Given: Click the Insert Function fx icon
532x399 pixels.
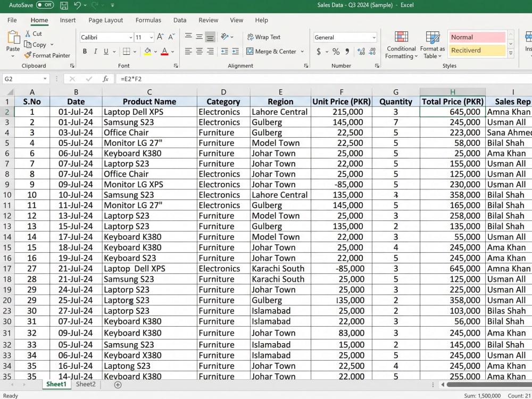Looking at the screenshot, I should 105,79.
